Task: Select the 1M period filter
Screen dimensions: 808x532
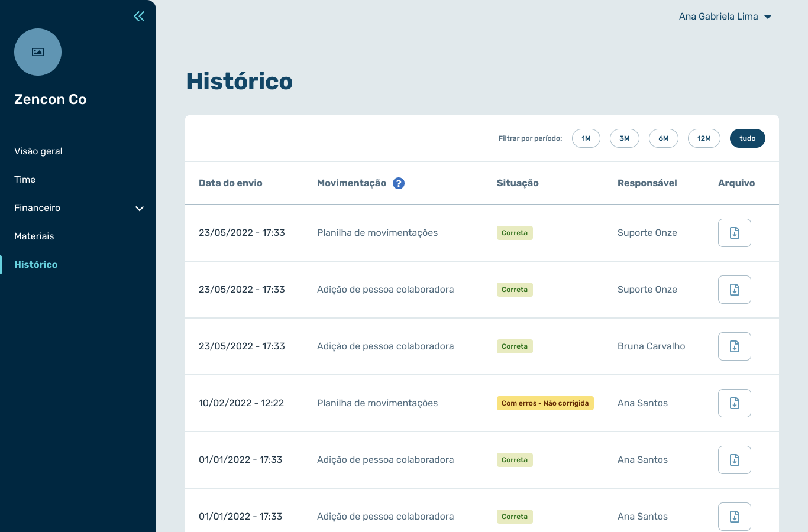Action: (x=586, y=138)
